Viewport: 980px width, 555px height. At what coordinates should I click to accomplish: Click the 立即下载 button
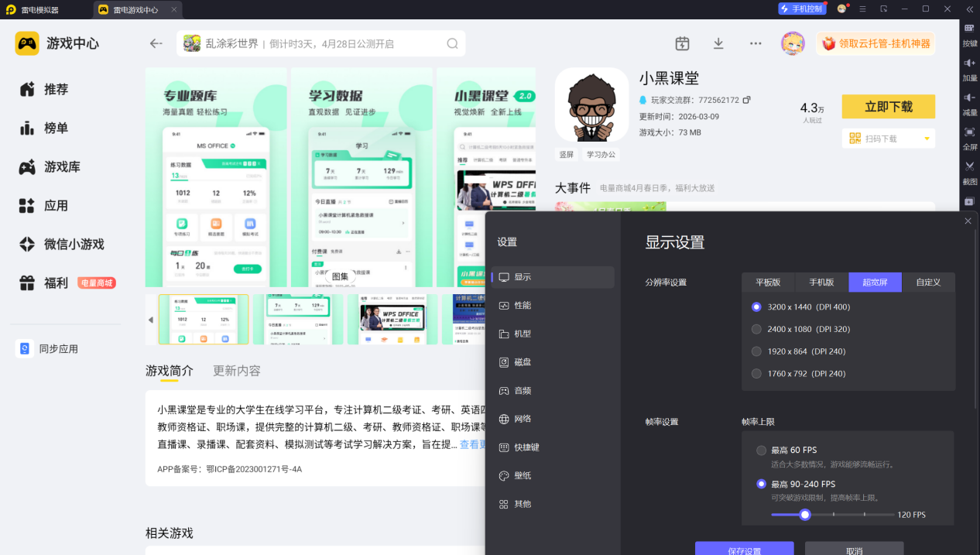[888, 107]
